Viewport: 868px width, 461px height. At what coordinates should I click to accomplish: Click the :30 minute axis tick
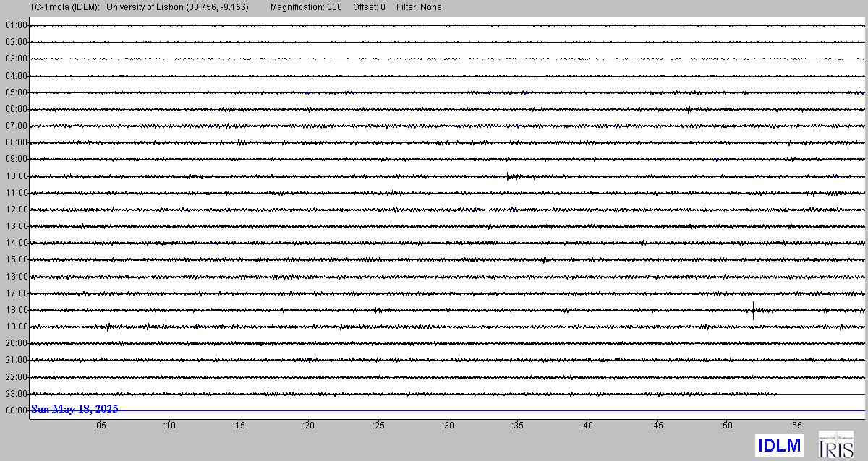[x=448, y=426]
